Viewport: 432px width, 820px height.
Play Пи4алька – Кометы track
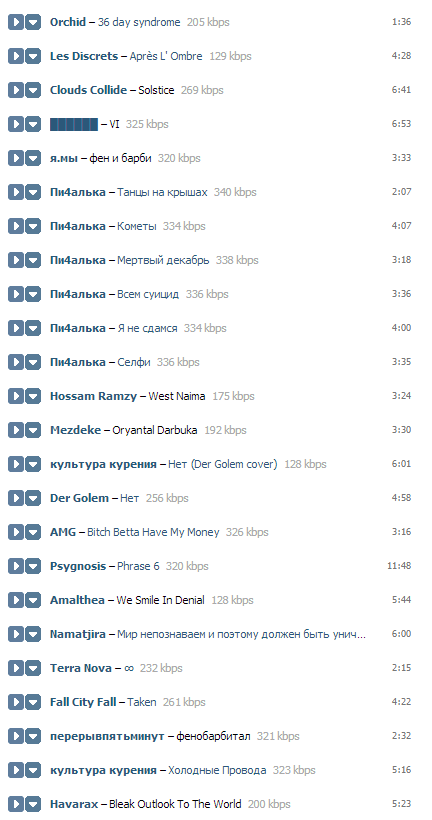coord(16,226)
